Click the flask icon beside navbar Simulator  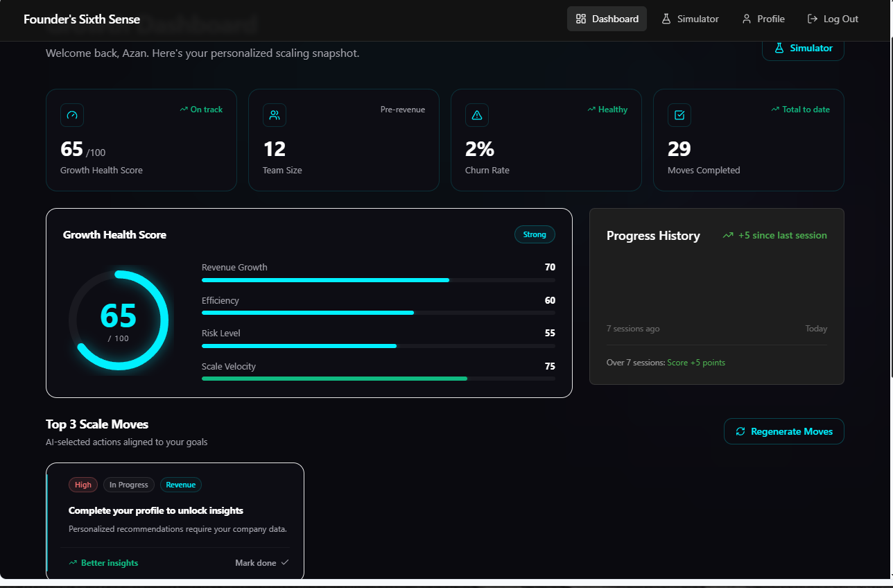[x=666, y=19]
